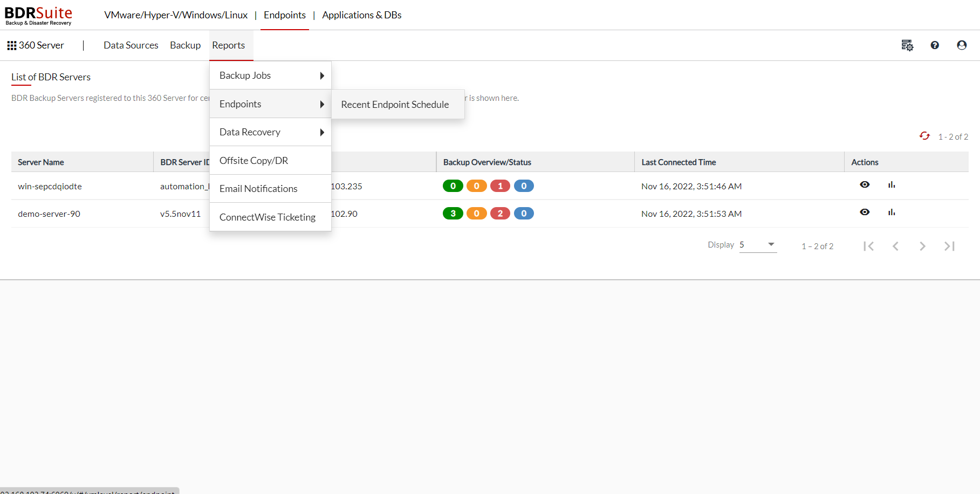The height and width of the screenshot is (494, 980).
Task: Select Offsite Copy/DR report
Action: click(270, 161)
